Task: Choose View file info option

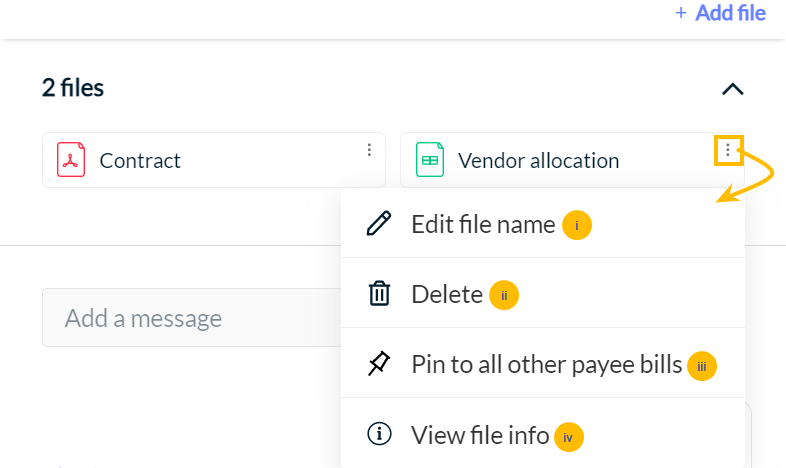Action: 543,434
